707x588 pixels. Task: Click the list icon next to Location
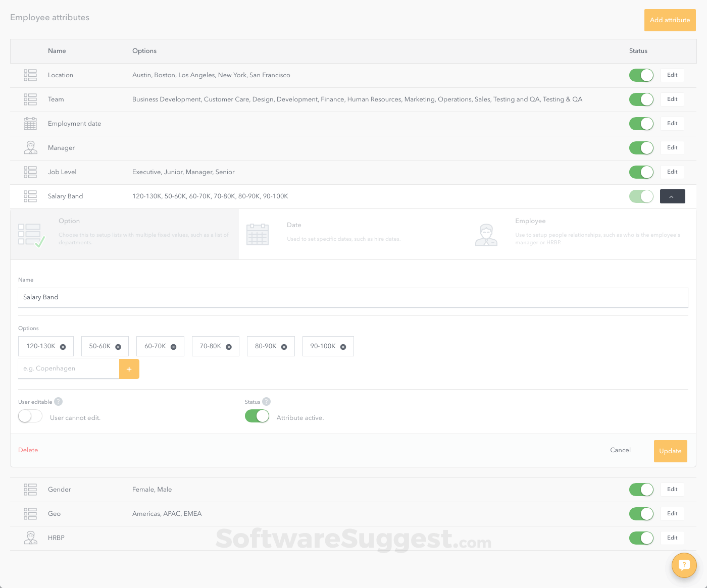(x=30, y=75)
